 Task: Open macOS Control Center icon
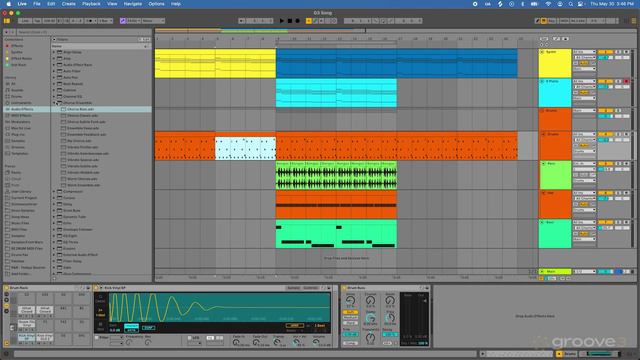580,4
